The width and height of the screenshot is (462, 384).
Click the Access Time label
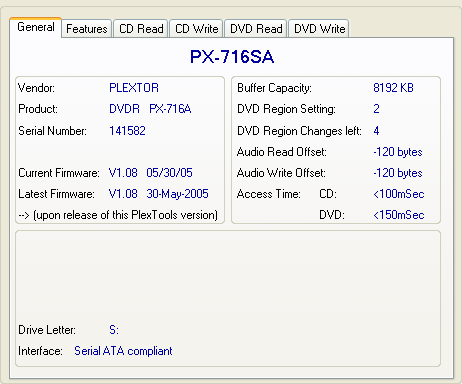click(x=269, y=194)
